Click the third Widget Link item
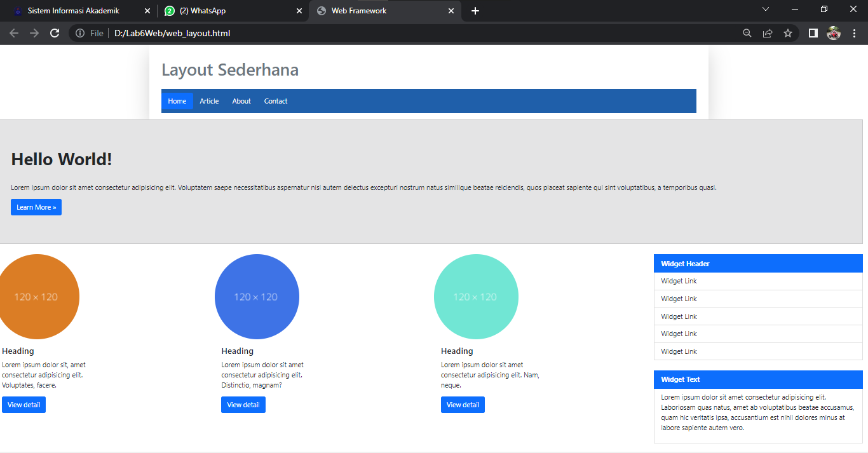Image resolution: width=868 pixels, height=453 pixels. click(x=679, y=316)
